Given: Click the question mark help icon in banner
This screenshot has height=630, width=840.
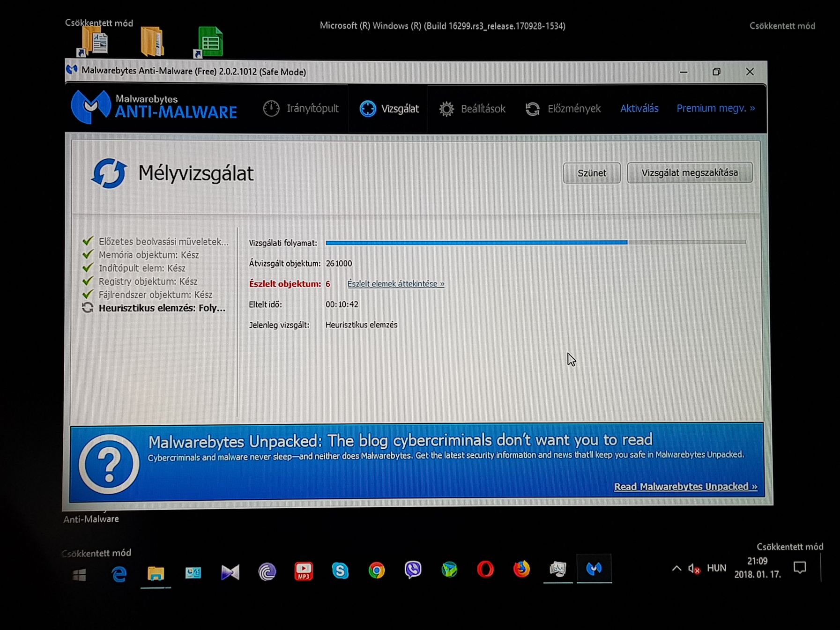Looking at the screenshot, I should pos(109,464).
